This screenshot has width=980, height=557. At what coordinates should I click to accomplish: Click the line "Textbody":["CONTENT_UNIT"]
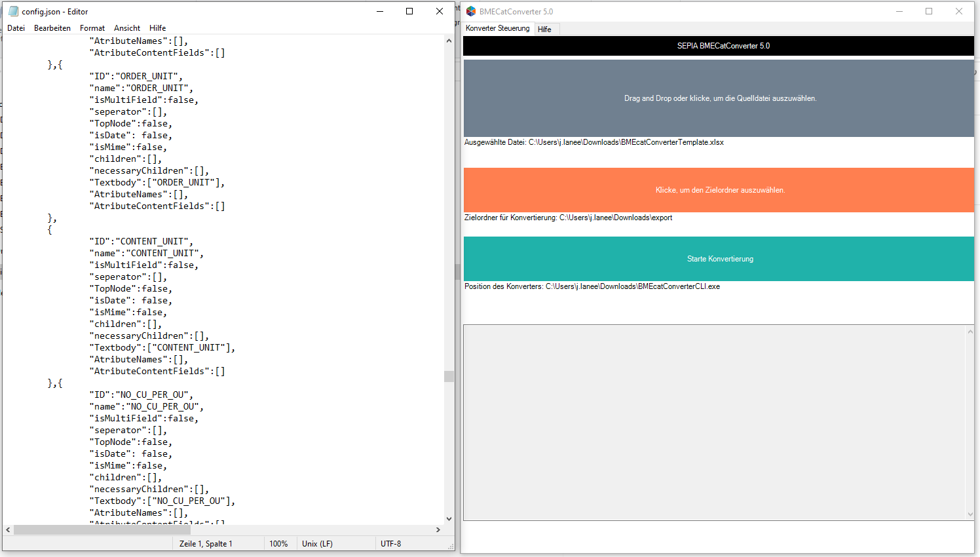pyautogui.click(x=162, y=347)
